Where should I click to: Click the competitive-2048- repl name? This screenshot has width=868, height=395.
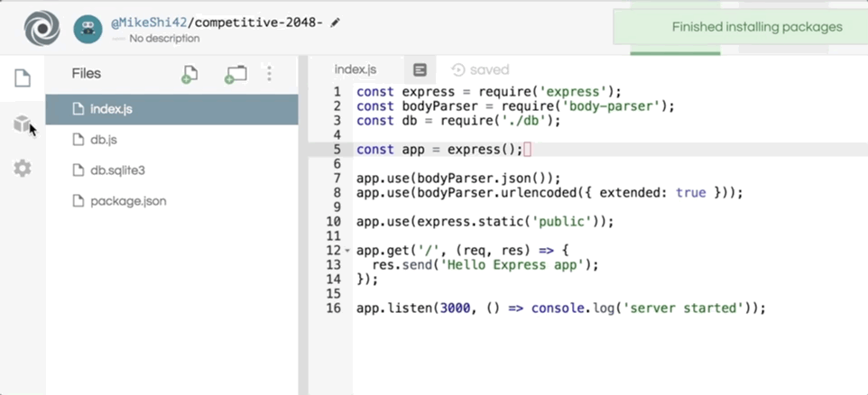click(x=260, y=23)
